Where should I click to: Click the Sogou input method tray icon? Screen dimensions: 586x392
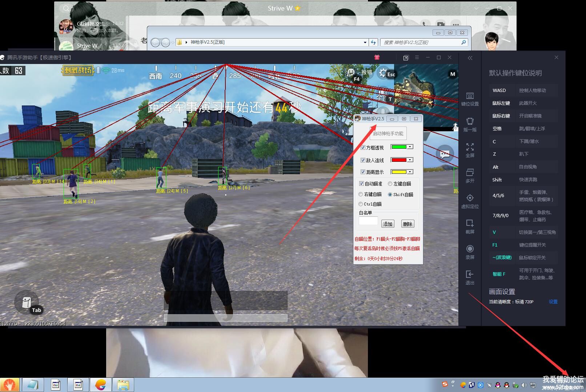(445, 384)
